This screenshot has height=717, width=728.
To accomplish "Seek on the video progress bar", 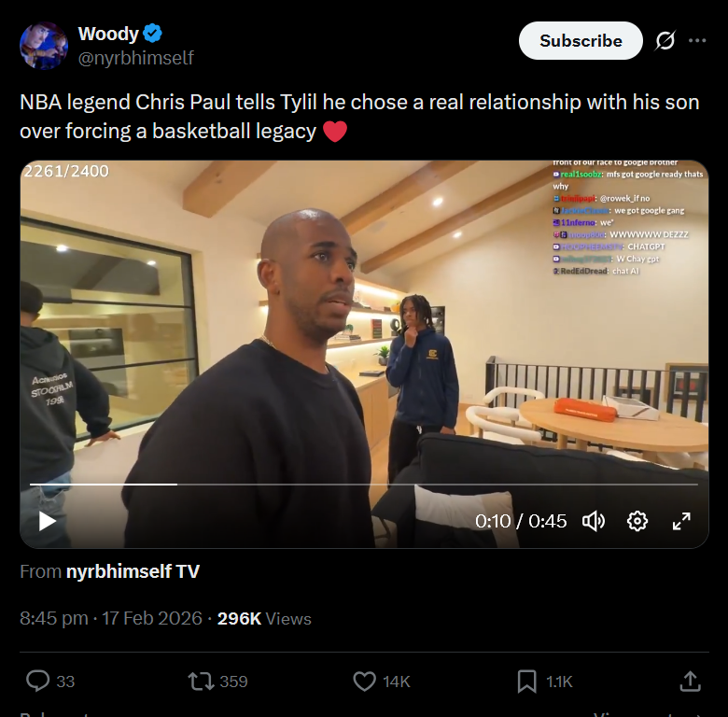I will (364, 485).
